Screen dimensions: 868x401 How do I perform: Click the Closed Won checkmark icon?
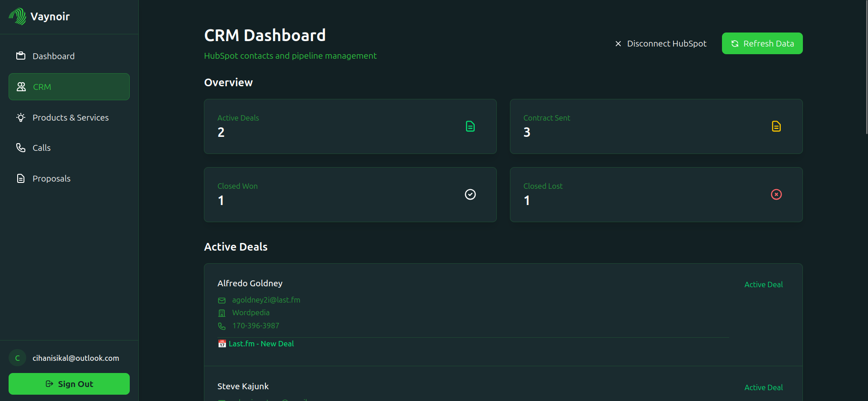point(470,194)
